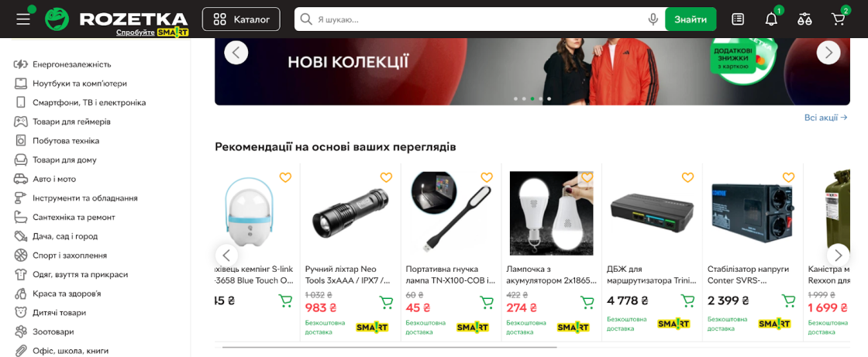The height and width of the screenshot is (357, 868).
Task: Open the Каталог dropdown button
Action: (241, 19)
